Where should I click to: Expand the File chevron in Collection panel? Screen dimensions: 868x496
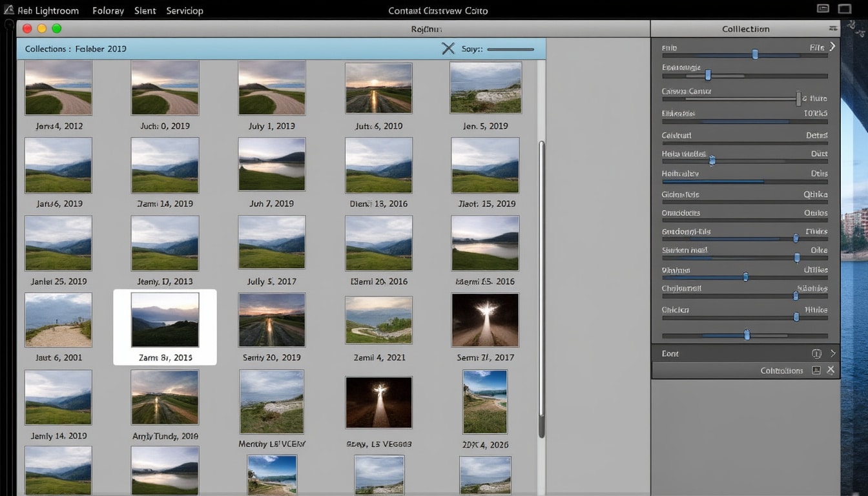(832, 46)
